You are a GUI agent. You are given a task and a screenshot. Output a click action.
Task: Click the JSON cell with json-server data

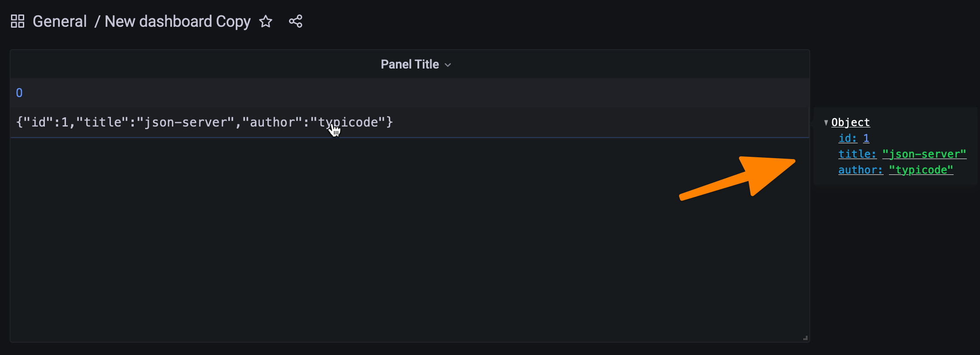(410, 123)
